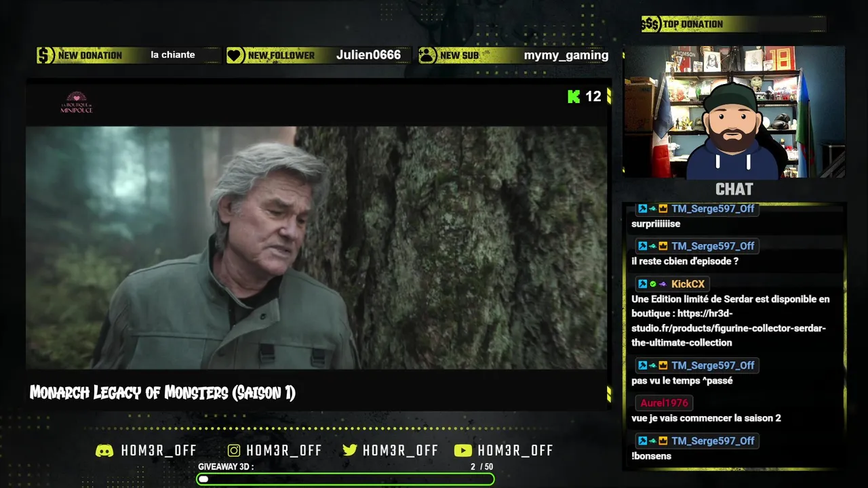Click the latest donor name 'la chiante'
Image resolution: width=868 pixels, height=488 pixels.
(x=173, y=55)
